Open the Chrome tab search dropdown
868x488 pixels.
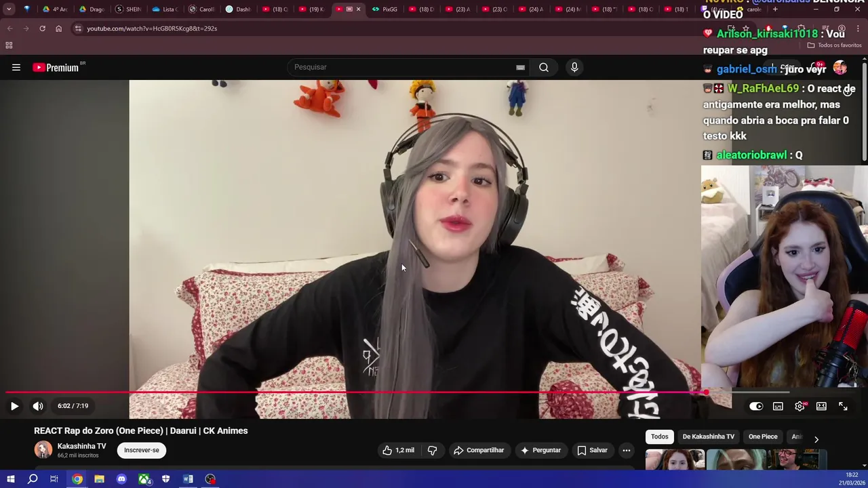click(9, 9)
